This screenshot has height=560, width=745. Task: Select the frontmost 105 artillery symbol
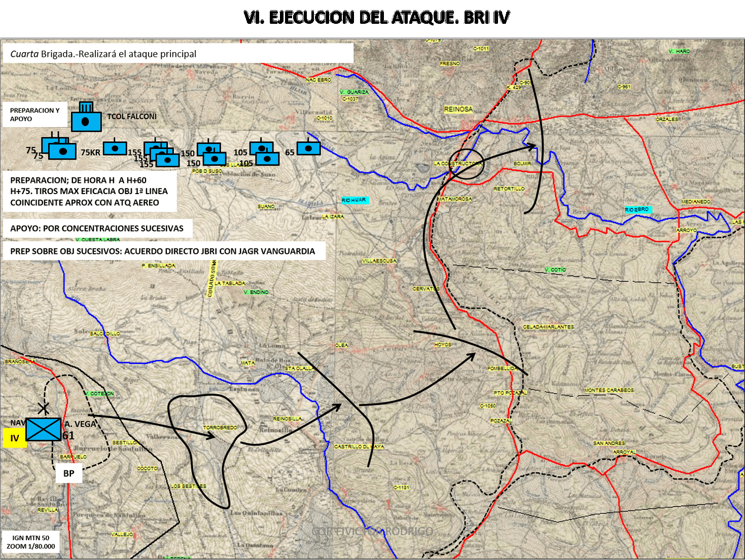click(267, 158)
